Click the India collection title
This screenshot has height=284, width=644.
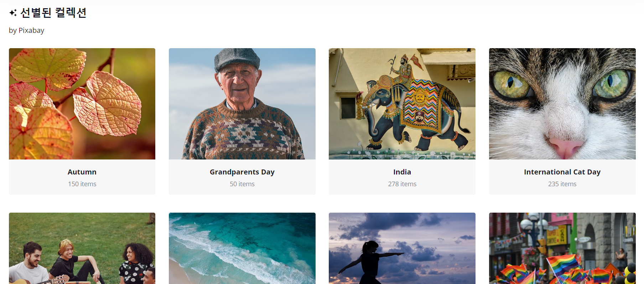click(x=402, y=172)
